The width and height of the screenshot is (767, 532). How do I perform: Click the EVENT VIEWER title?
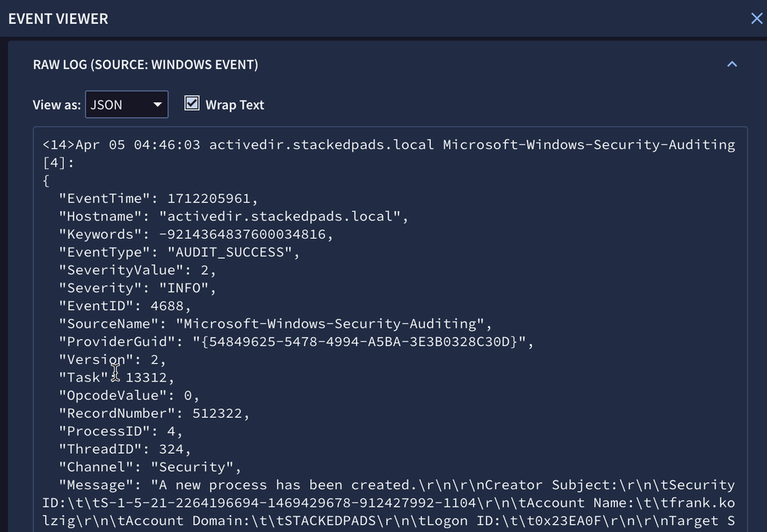click(58, 18)
